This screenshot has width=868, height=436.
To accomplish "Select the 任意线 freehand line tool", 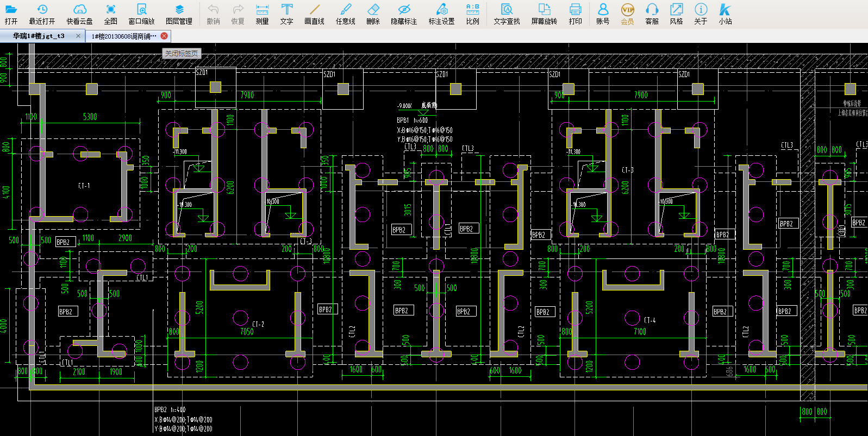I will (x=345, y=14).
